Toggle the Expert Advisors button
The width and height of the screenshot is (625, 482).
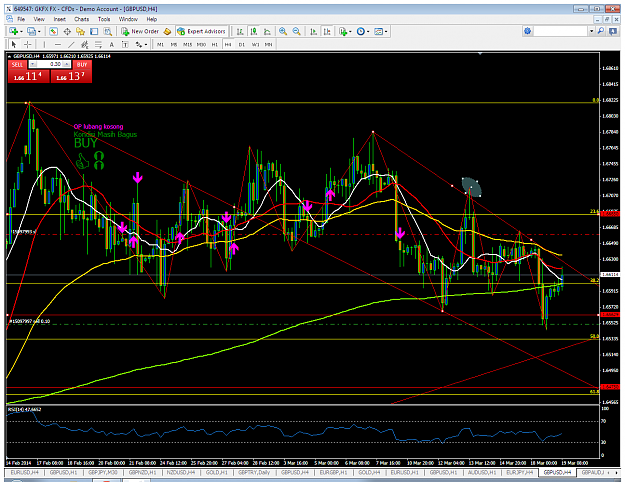tap(201, 31)
